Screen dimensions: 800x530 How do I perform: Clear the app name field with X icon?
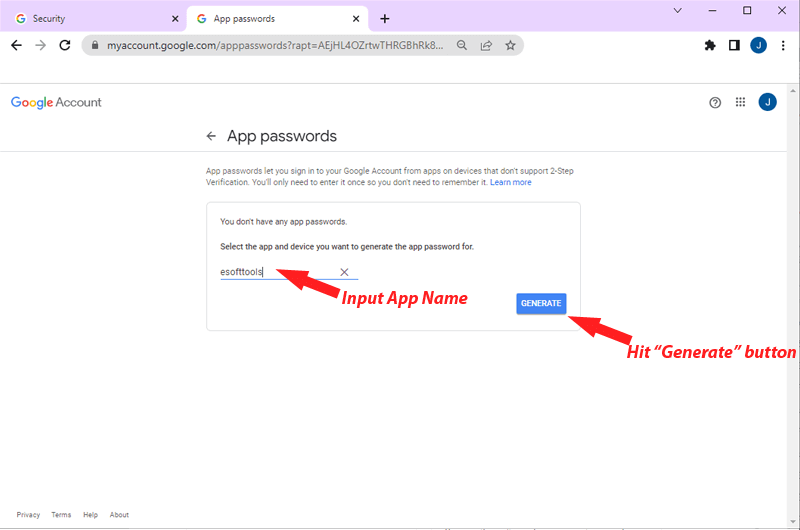344,272
